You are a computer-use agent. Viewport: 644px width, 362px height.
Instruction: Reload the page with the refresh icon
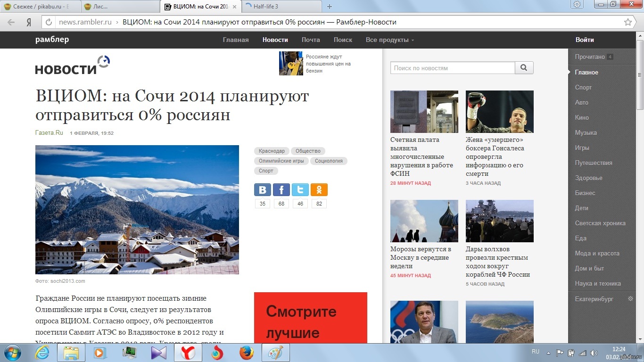(x=48, y=22)
